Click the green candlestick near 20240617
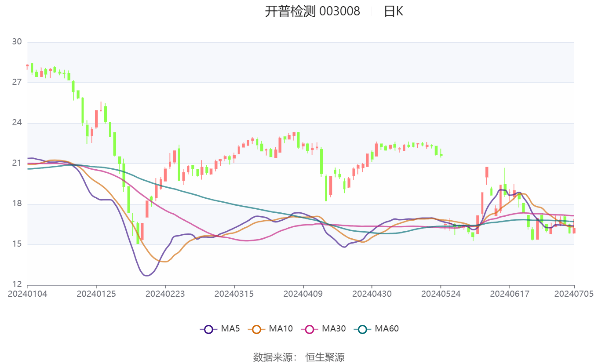The width and height of the screenshot is (598, 364). tap(505, 189)
